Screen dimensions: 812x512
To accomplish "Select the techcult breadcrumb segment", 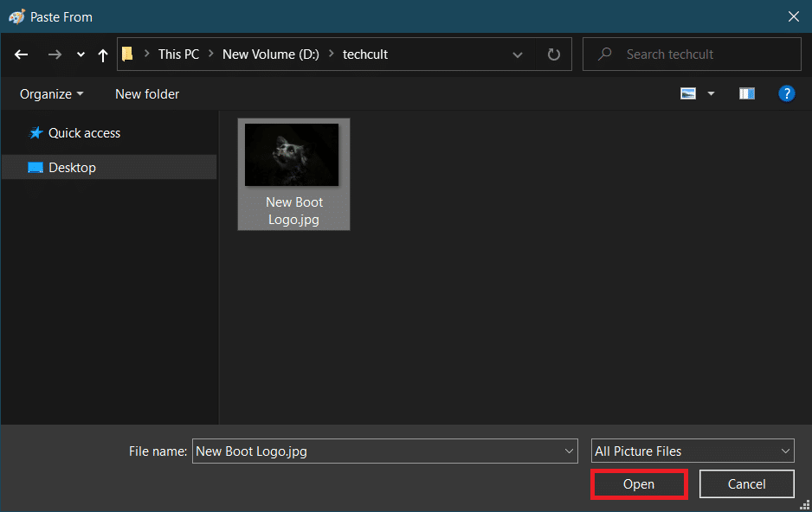I will (365, 54).
